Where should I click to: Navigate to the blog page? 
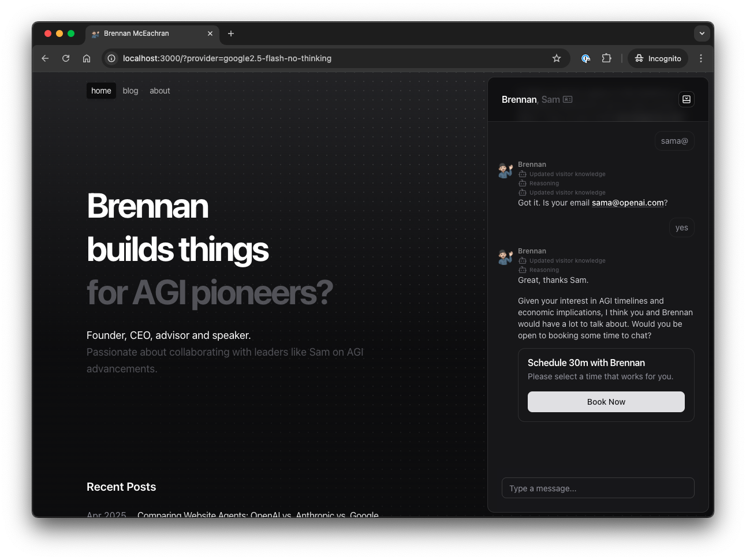[x=130, y=91]
